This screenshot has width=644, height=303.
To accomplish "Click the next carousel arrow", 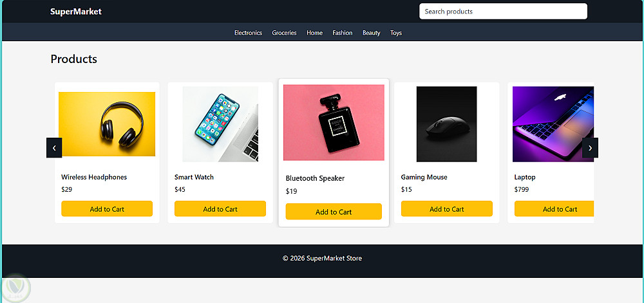I will coord(590,148).
